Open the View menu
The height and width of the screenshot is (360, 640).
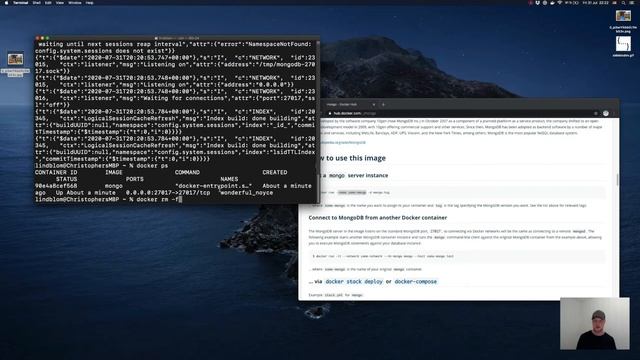click(x=60, y=2)
